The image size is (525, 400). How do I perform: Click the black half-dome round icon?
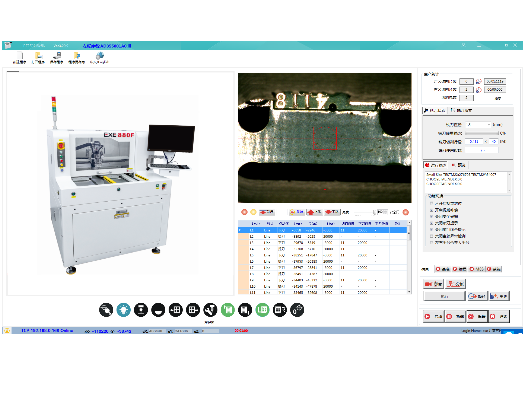click(x=158, y=310)
